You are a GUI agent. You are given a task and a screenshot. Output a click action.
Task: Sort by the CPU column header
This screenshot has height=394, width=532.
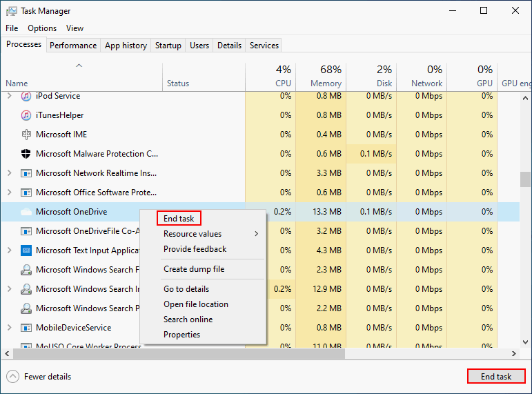click(x=270, y=77)
